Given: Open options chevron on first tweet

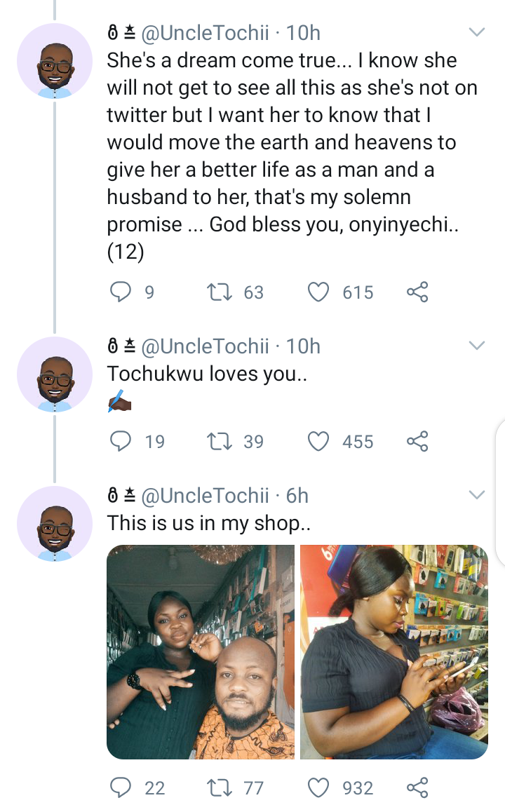Looking at the screenshot, I should click(476, 32).
